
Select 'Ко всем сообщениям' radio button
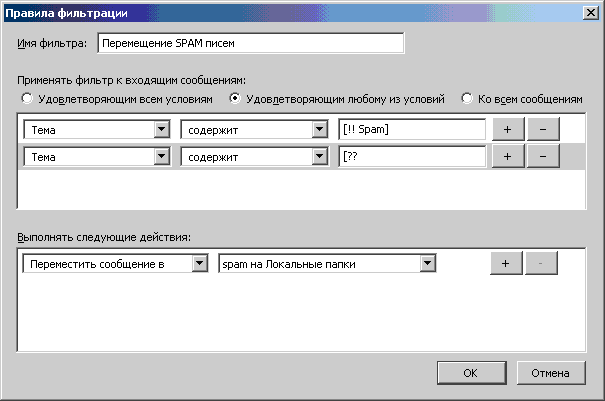click(466, 99)
